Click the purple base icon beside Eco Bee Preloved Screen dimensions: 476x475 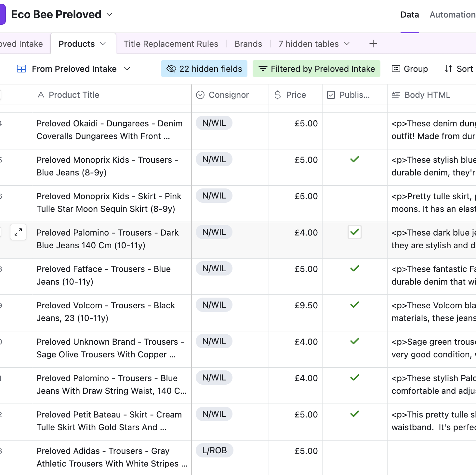(x=3, y=14)
